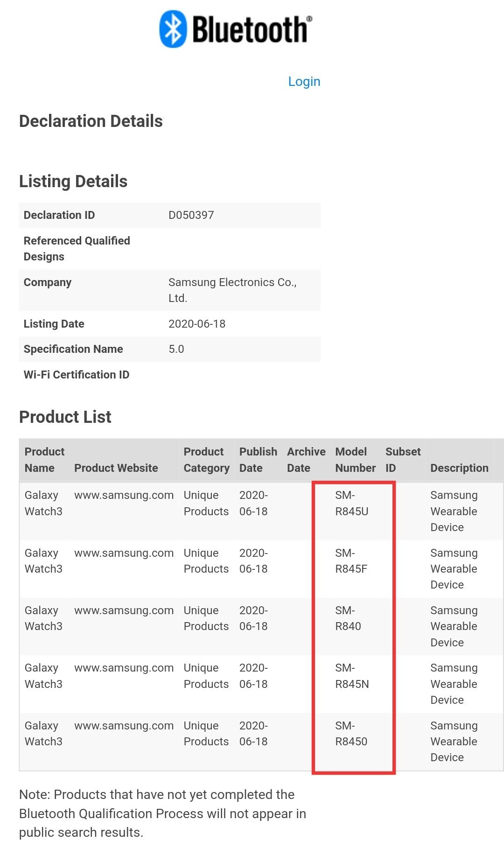Click the Model Number column header
Viewport: 504px width, 848px height.
(355, 460)
